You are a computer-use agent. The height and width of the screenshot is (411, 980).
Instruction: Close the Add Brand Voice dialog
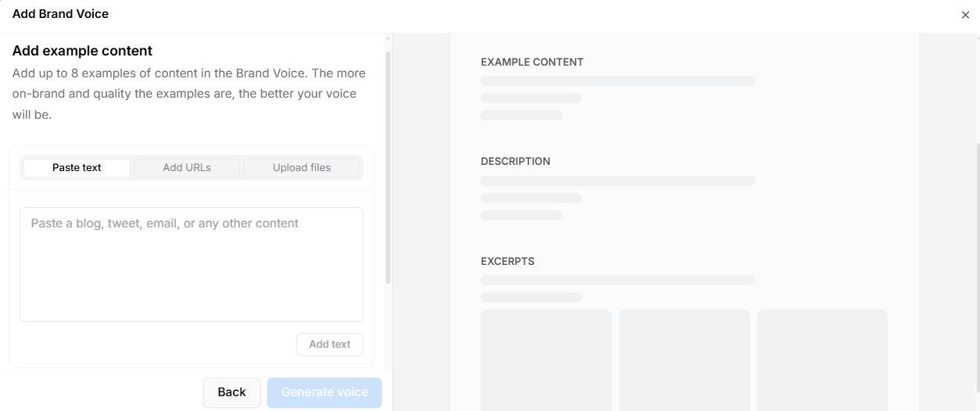[965, 15]
